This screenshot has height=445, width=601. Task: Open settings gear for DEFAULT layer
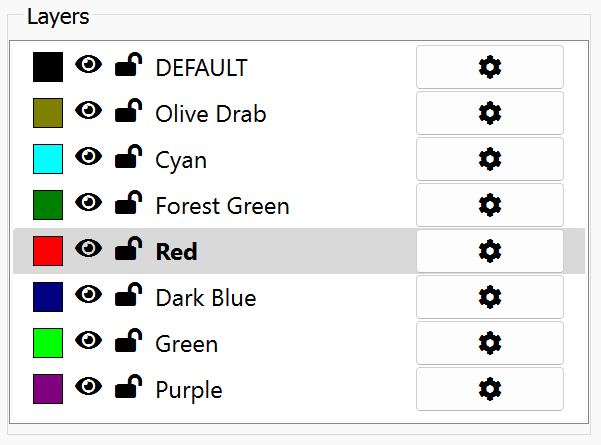pyautogui.click(x=490, y=67)
